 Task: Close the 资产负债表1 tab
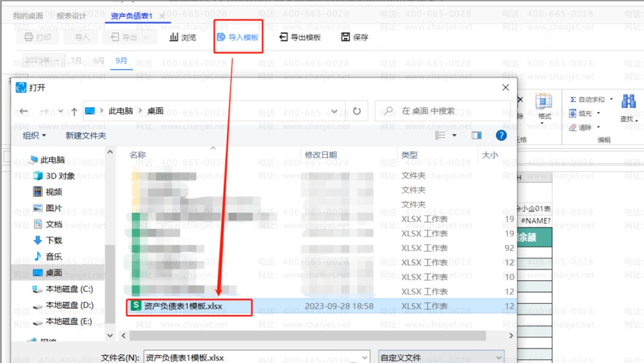(162, 16)
